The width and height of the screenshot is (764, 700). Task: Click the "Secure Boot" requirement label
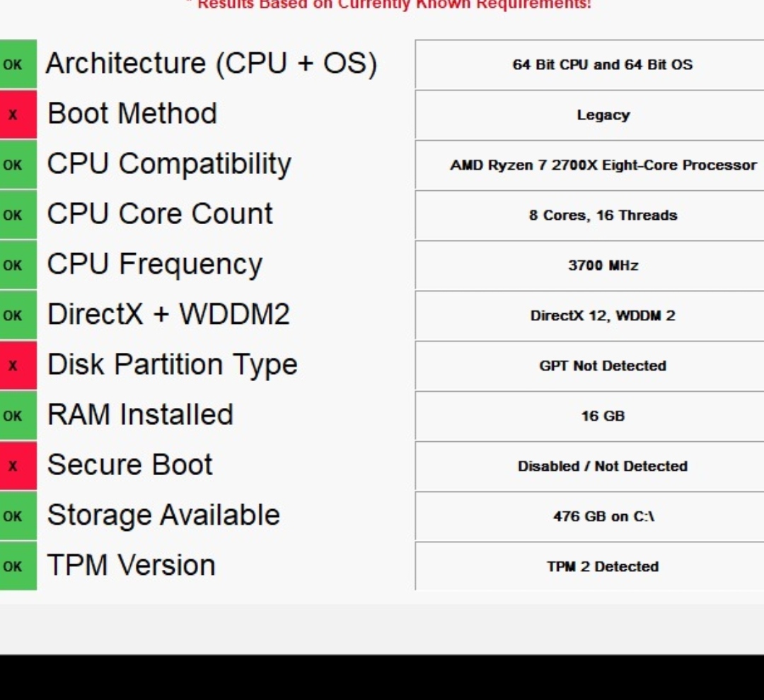click(129, 465)
